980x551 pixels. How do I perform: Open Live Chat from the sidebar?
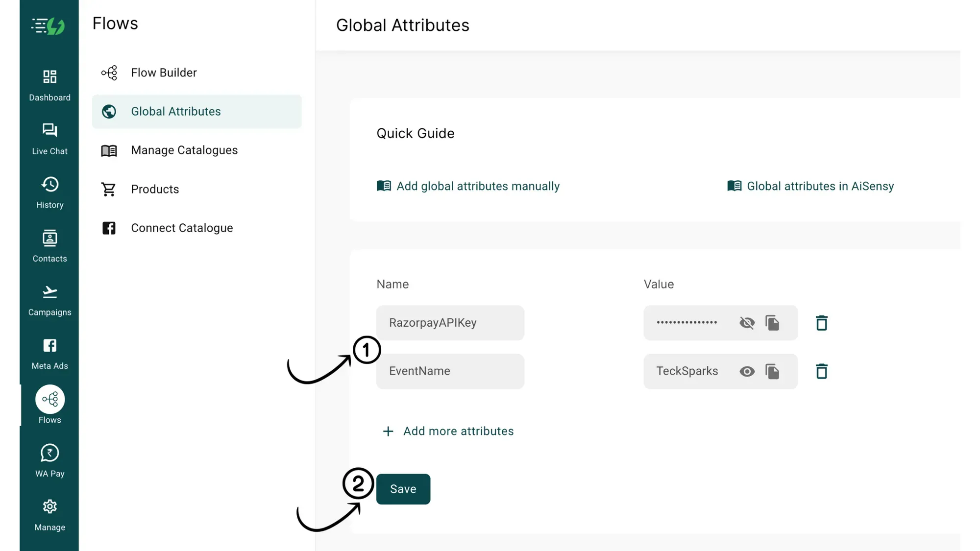tap(49, 138)
